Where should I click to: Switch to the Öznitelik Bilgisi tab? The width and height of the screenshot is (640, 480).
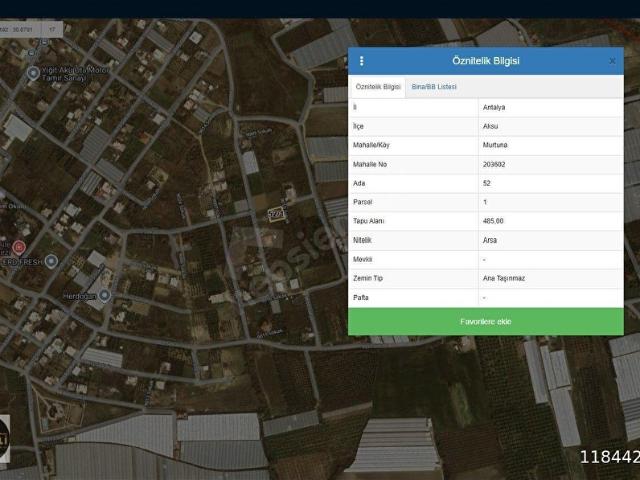(x=378, y=87)
